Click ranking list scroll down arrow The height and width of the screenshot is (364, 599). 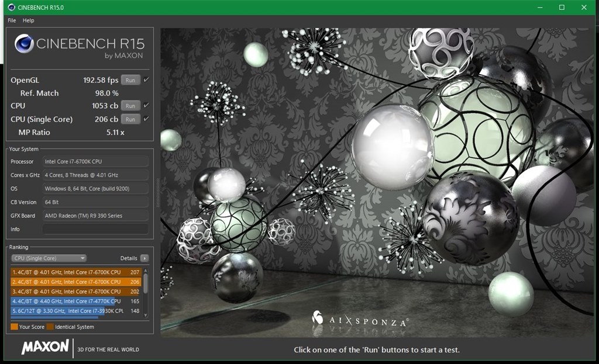[x=146, y=315]
